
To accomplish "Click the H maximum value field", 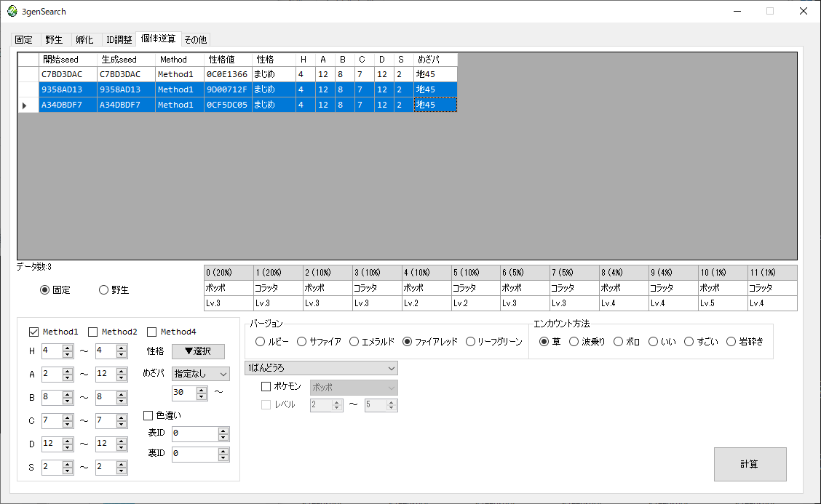I will (x=106, y=351).
